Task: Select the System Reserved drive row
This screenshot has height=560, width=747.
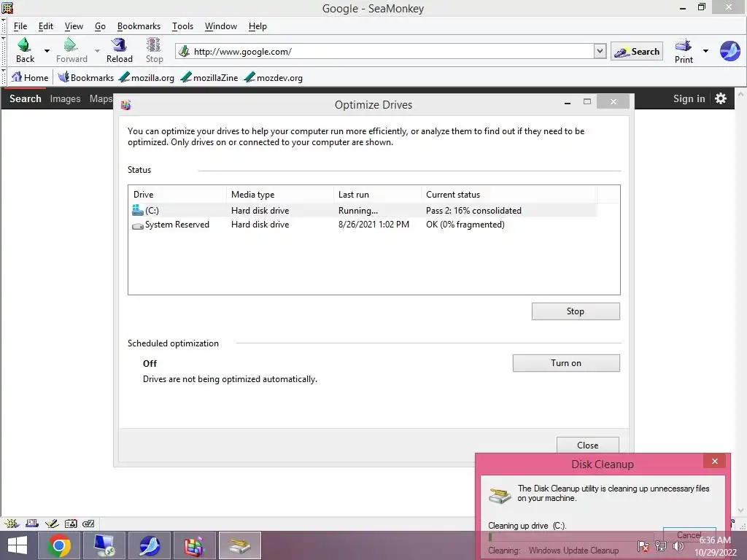Action: (364, 225)
